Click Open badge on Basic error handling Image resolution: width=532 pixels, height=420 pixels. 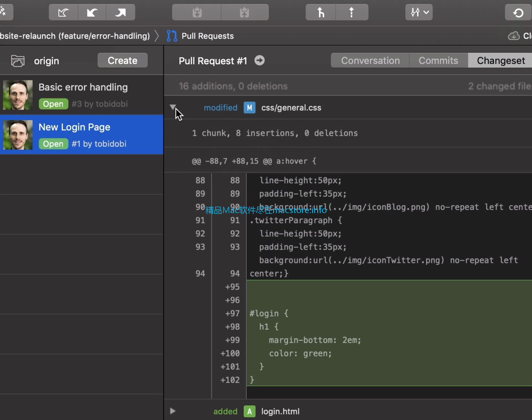[x=53, y=104]
